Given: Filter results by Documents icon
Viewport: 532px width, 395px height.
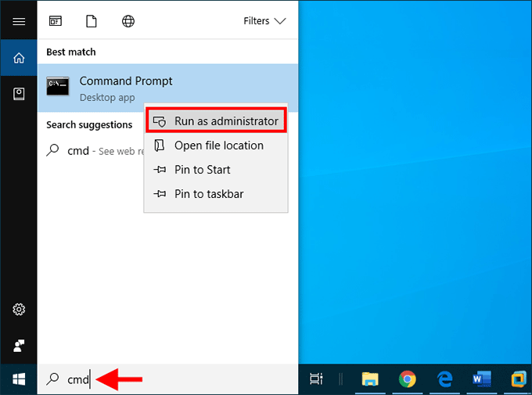Looking at the screenshot, I should coord(92,21).
